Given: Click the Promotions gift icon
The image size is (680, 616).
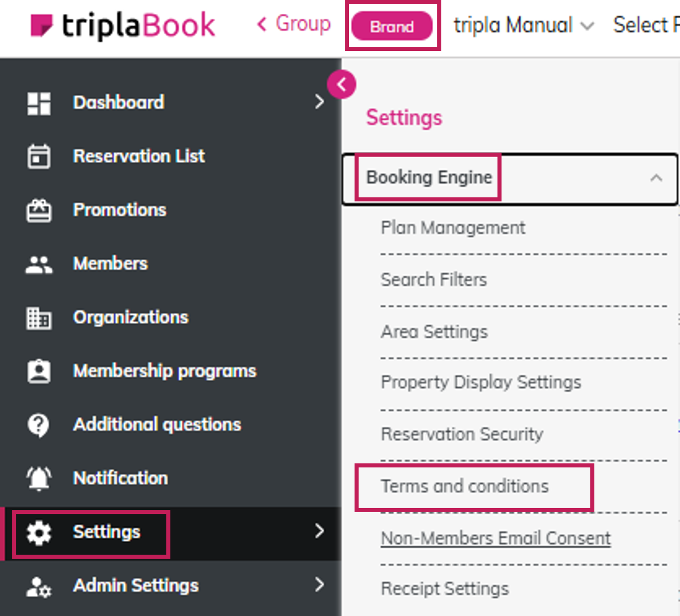Looking at the screenshot, I should [x=39, y=210].
